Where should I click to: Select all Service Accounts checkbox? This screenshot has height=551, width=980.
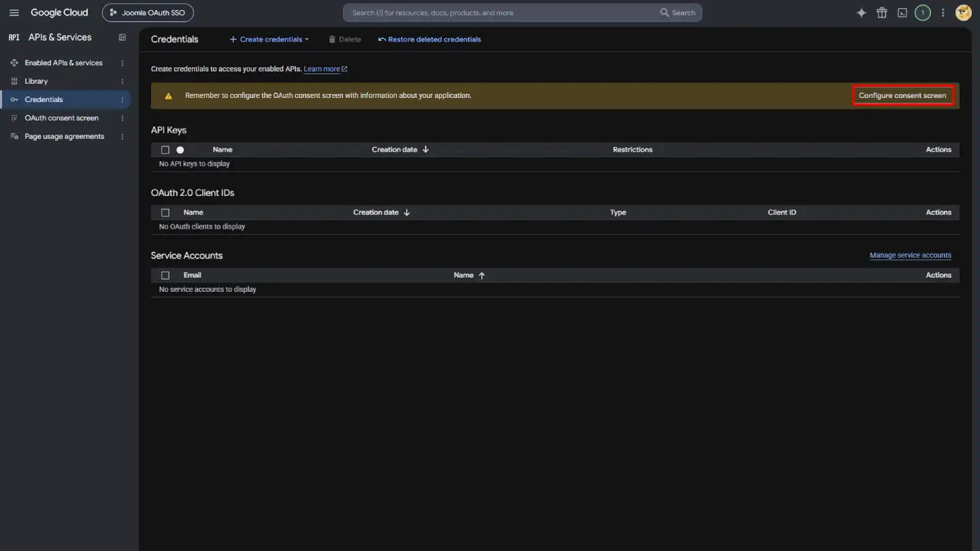pyautogui.click(x=165, y=275)
